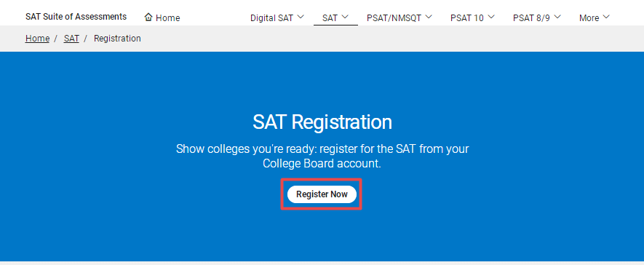The height and width of the screenshot is (265, 644).
Task: Expand the chevron next to PSAT/NMSQT
Action: click(x=429, y=17)
